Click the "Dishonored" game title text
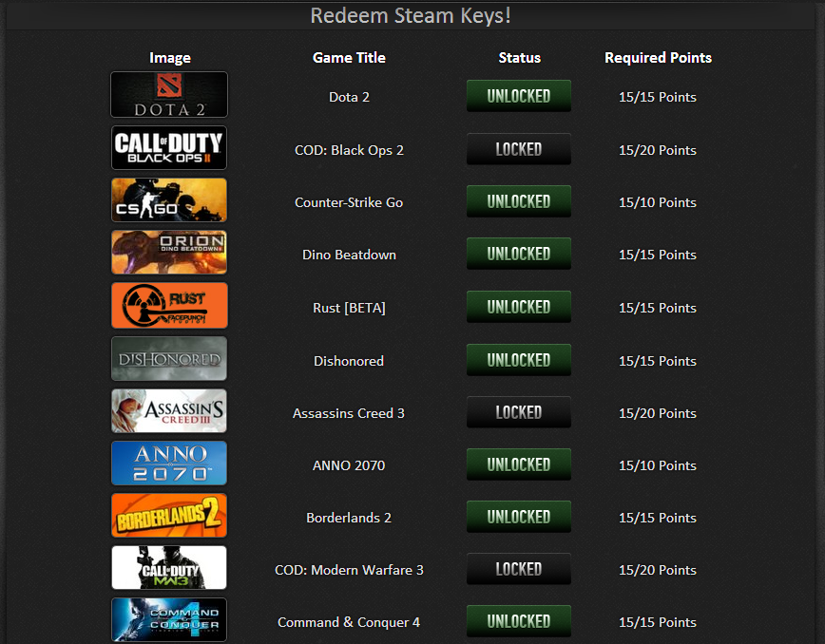 point(349,361)
